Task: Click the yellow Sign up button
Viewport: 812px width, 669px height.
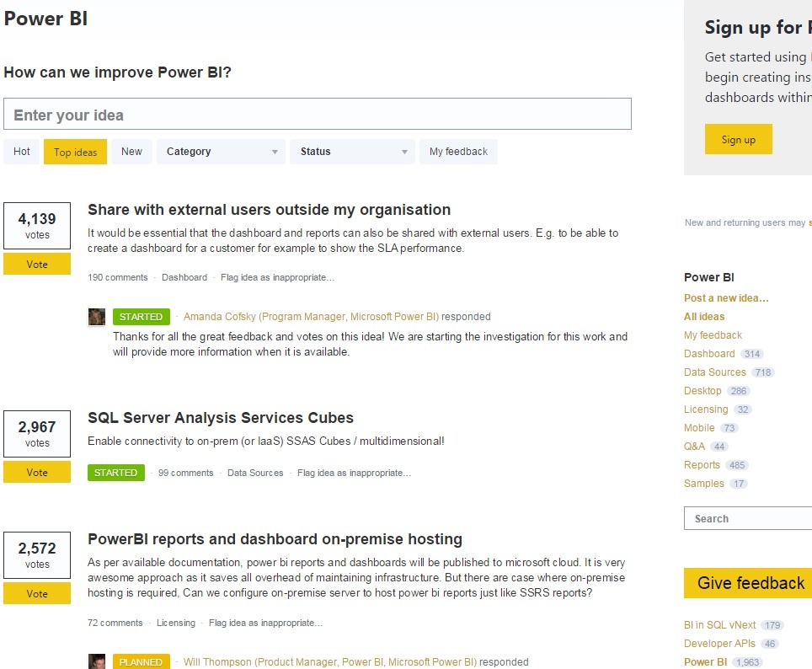Action: click(x=739, y=139)
